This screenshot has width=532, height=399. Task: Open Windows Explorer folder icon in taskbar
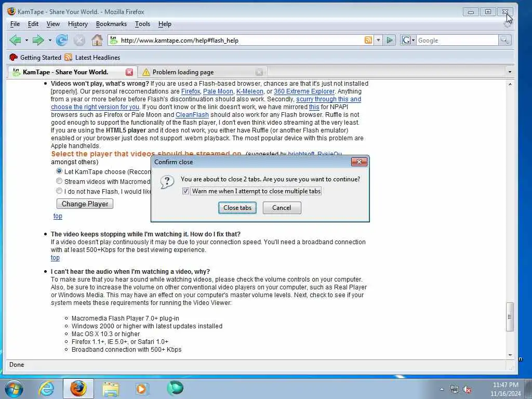click(111, 389)
